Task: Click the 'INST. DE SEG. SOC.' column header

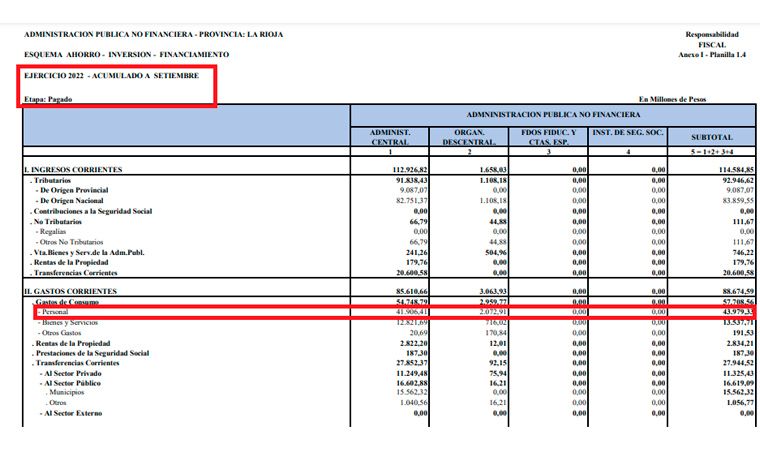Action: click(629, 132)
